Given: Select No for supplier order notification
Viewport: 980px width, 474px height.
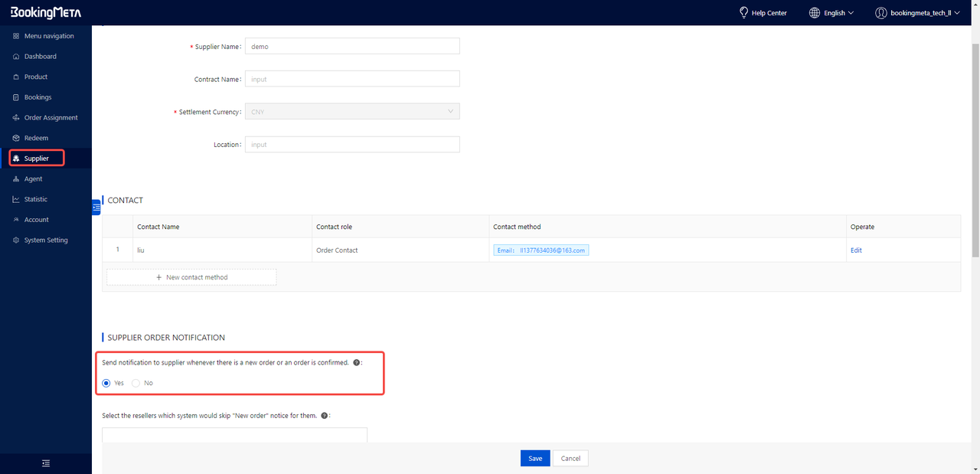Looking at the screenshot, I should 136,383.
